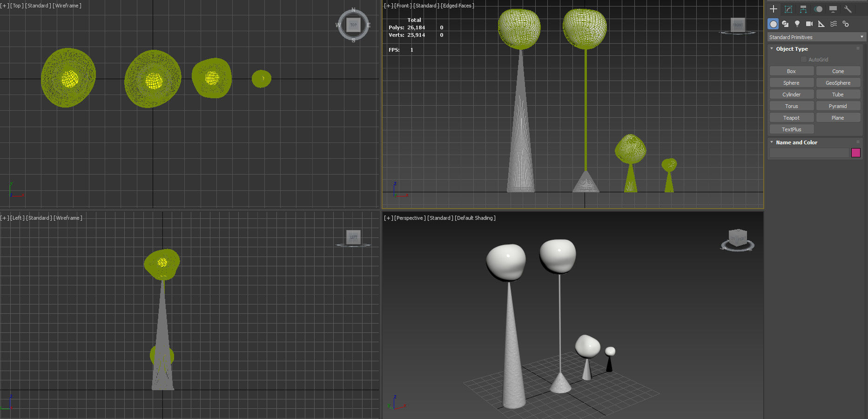Screen dimensions: 868x419
Task: Click the "Total" statistics heading
Action: point(414,20)
